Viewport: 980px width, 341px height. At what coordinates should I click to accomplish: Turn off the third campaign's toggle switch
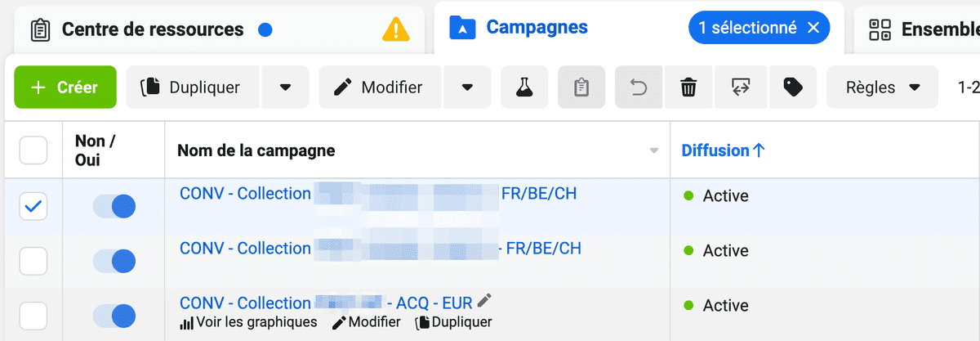(114, 315)
